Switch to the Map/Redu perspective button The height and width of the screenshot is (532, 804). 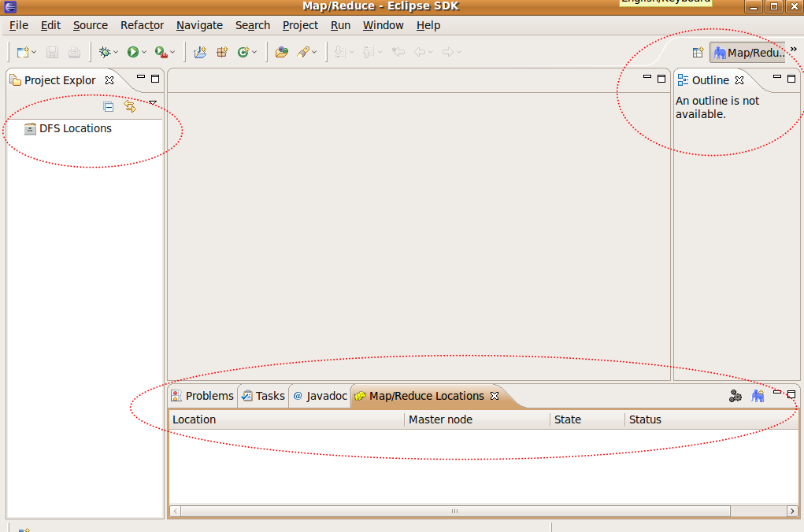[x=747, y=52]
